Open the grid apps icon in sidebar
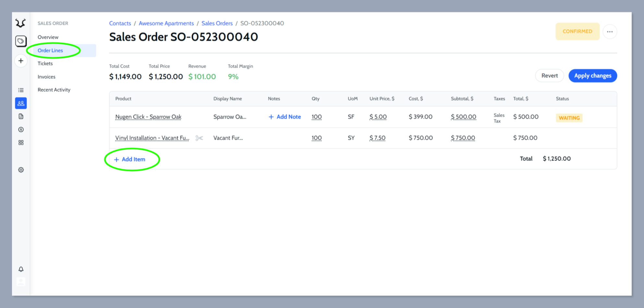 [21, 142]
